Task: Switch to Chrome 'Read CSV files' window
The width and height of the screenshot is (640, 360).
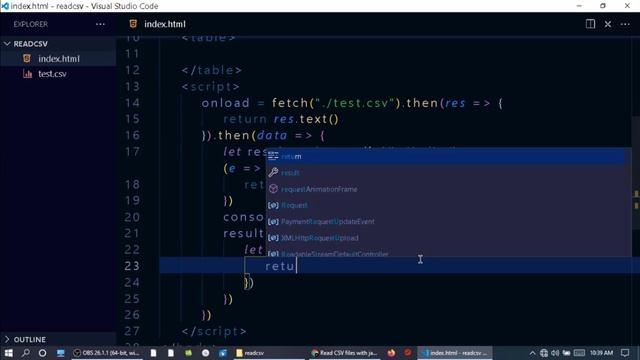Action: point(345,353)
